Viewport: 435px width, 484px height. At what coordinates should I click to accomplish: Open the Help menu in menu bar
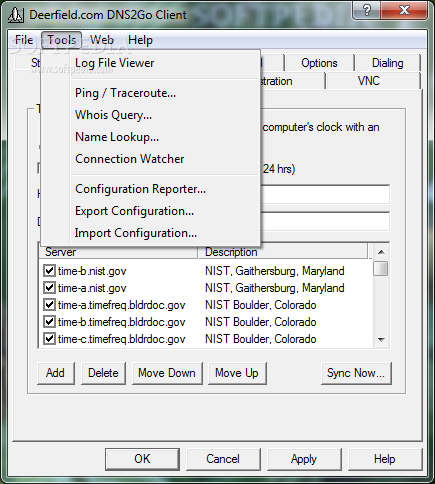click(140, 40)
